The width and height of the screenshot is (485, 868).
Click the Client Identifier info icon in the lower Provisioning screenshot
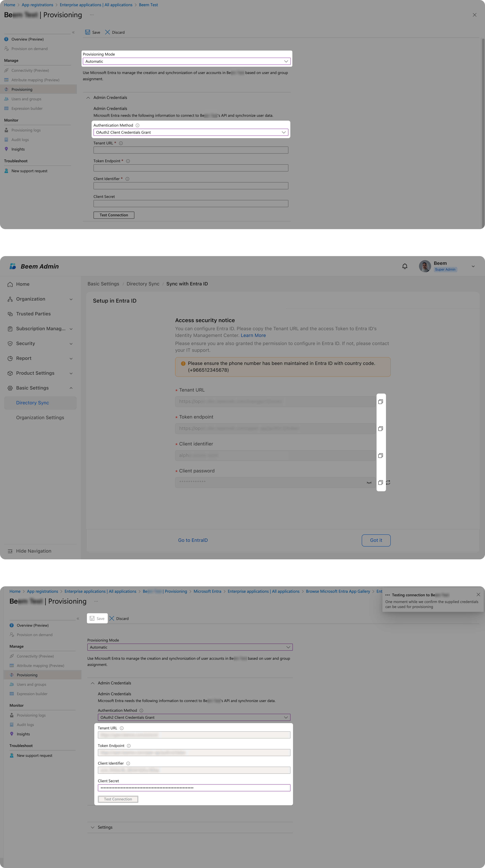click(x=128, y=763)
